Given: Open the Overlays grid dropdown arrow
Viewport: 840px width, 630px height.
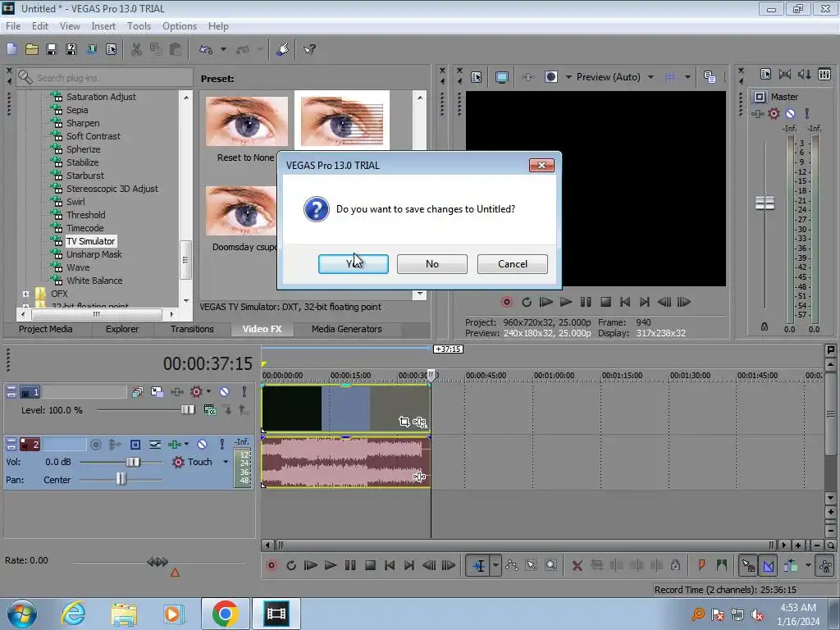Looking at the screenshot, I should 687,77.
